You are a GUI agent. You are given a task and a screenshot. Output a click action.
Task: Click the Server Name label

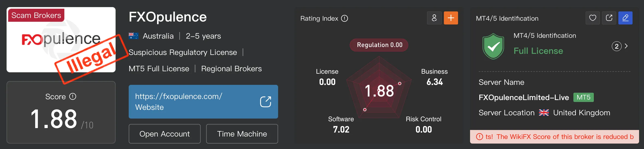point(501,82)
